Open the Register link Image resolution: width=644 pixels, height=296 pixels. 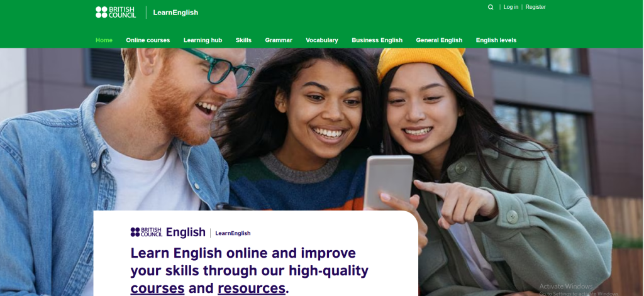(x=536, y=7)
